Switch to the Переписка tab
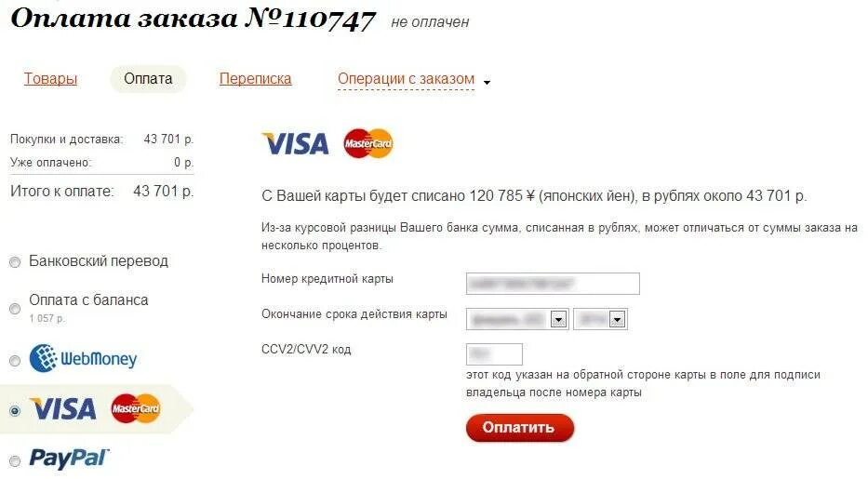 [x=255, y=78]
